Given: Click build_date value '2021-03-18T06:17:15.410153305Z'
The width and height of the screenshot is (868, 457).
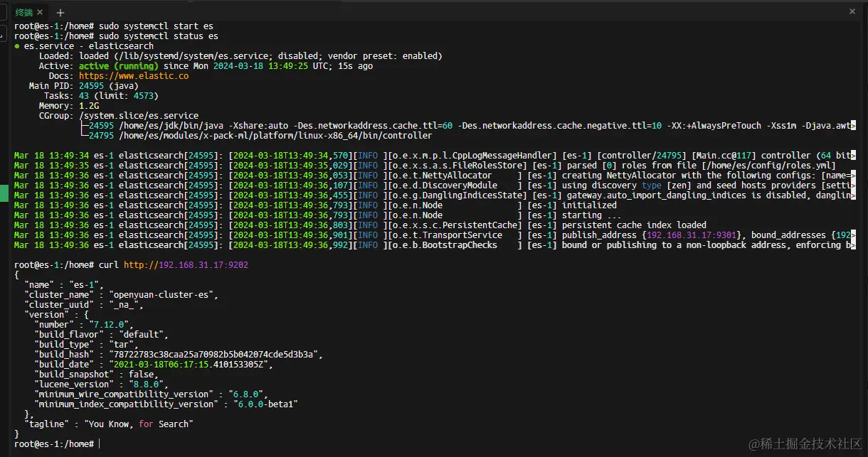Looking at the screenshot, I should point(191,364).
